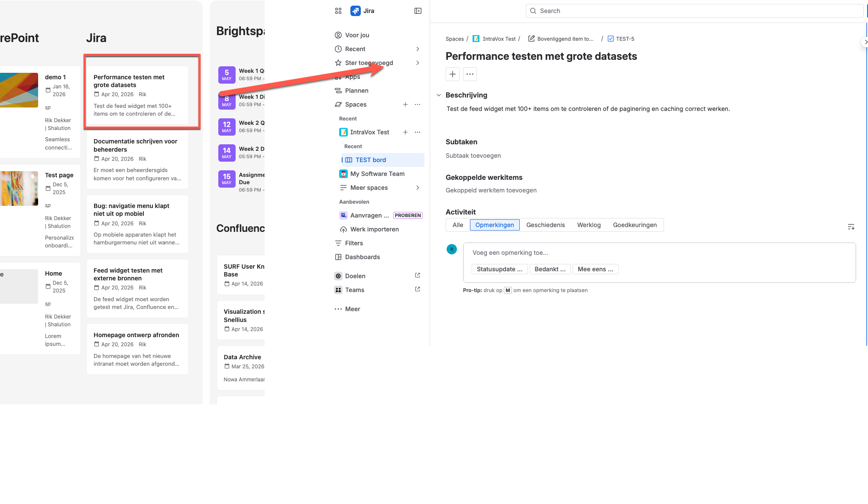
Task: Insert Statusupdate comment suggestion
Action: (499, 269)
